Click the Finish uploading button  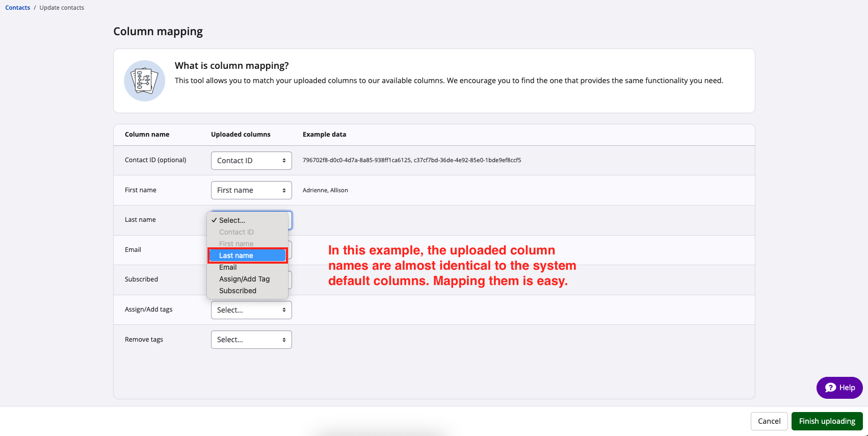point(827,421)
